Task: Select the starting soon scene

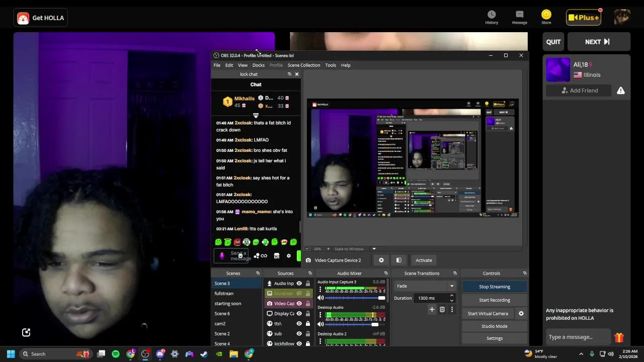Action: click(x=236, y=304)
